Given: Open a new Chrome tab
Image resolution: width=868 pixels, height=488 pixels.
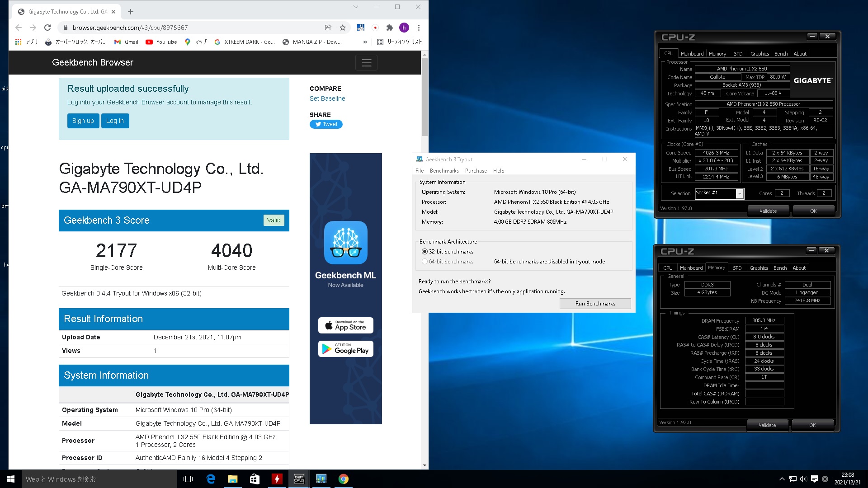Looking at the screenshot, I should [131, 12].
